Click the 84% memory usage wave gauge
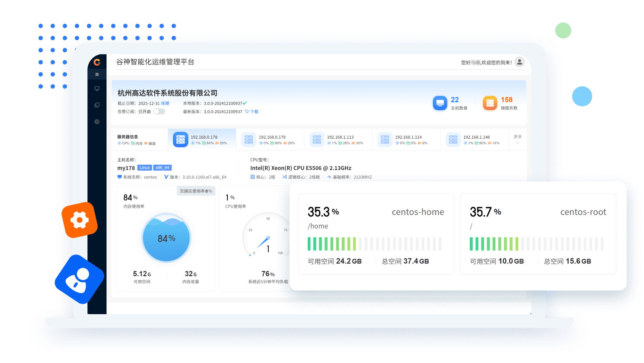This screenshot has height=363, width=644. tap(166, 238)
